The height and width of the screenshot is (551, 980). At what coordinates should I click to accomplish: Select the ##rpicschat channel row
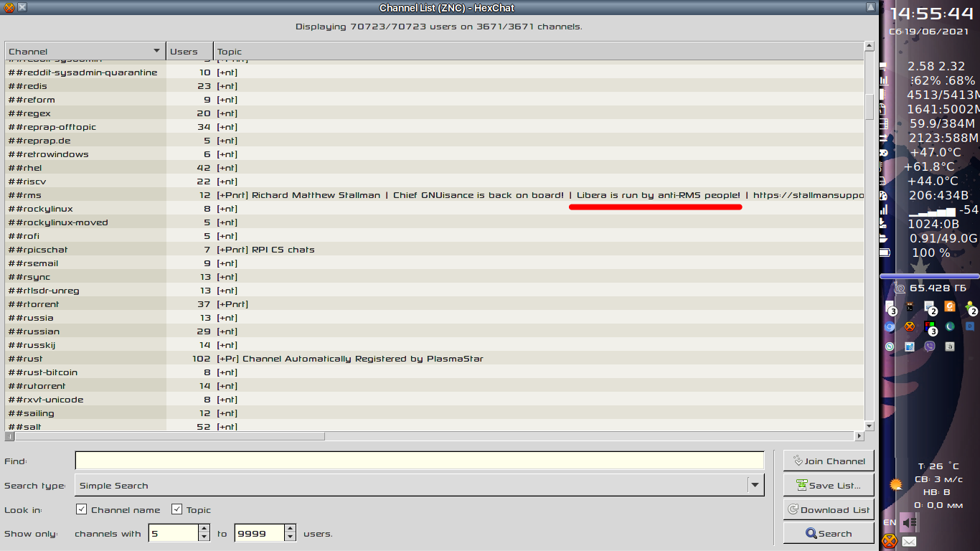pos(434,250)
